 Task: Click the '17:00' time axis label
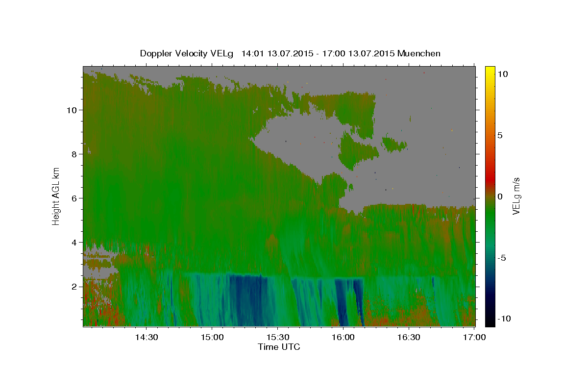[474, 338]
